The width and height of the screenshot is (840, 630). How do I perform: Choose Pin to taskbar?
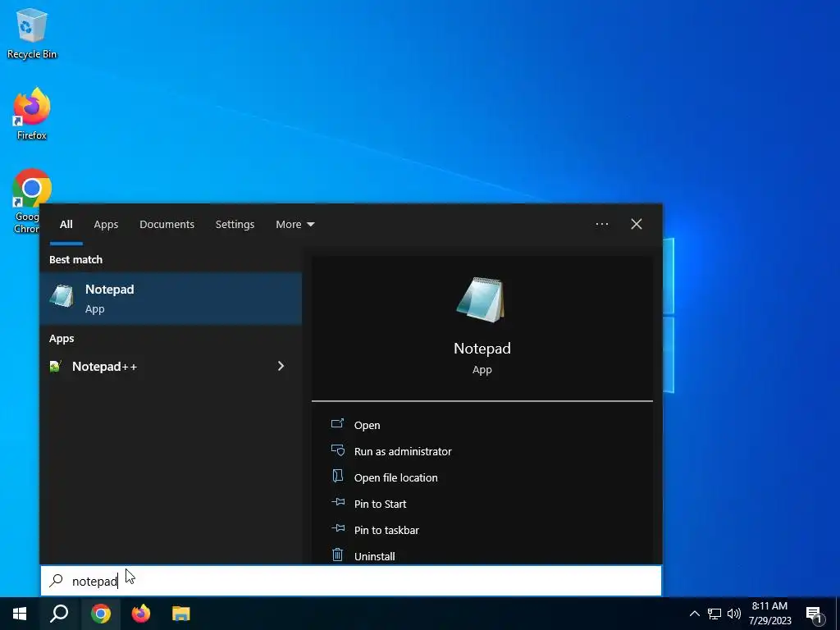(387, 530)
